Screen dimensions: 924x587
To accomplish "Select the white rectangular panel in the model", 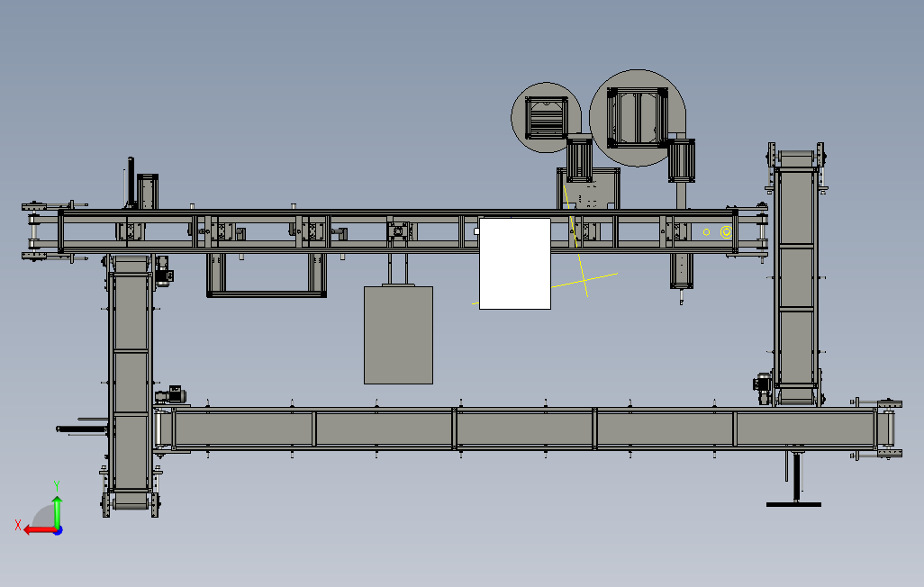I will coord(515,264).
